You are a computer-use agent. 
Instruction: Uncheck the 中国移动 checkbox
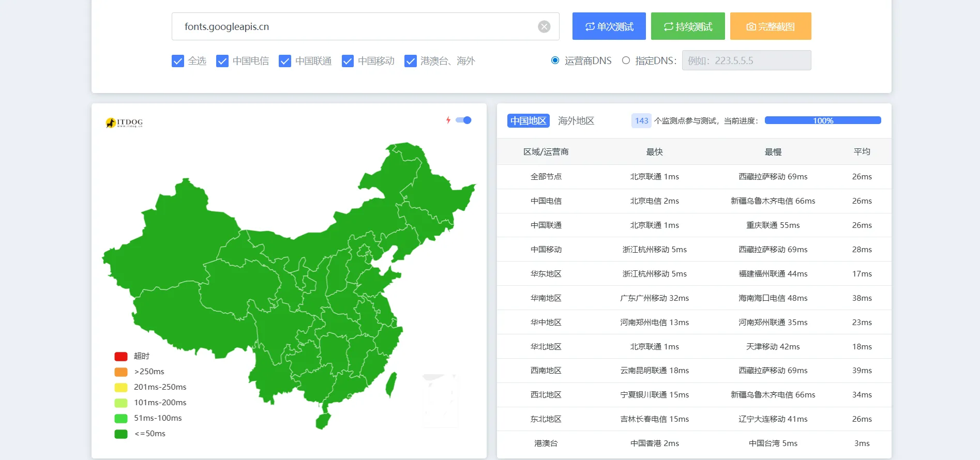point(348,61)
